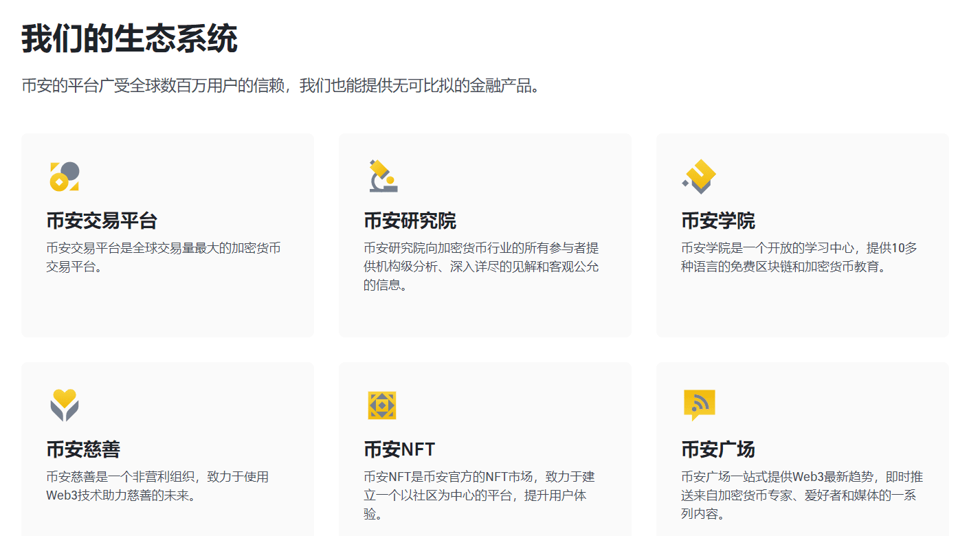
Task: Click the 币安研究院 description about 机构级分析
Action: [x=481, y=266]
